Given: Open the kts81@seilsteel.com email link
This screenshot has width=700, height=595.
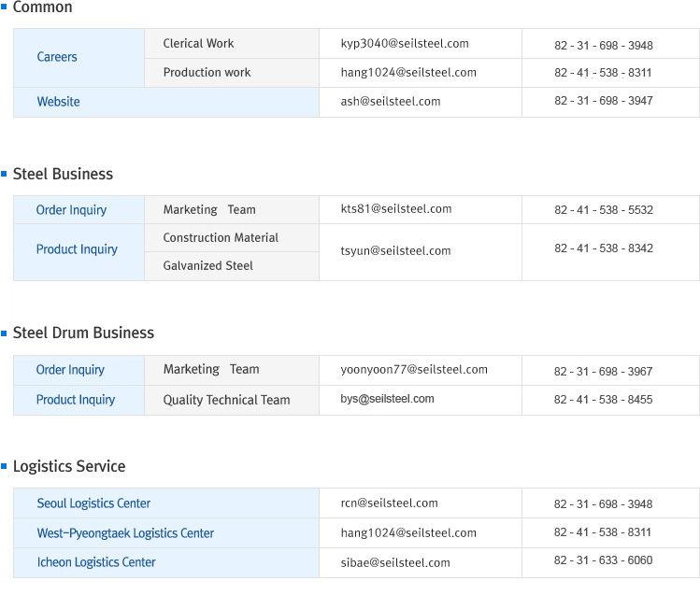Looking at the screenshot, I should pos(396,209).
